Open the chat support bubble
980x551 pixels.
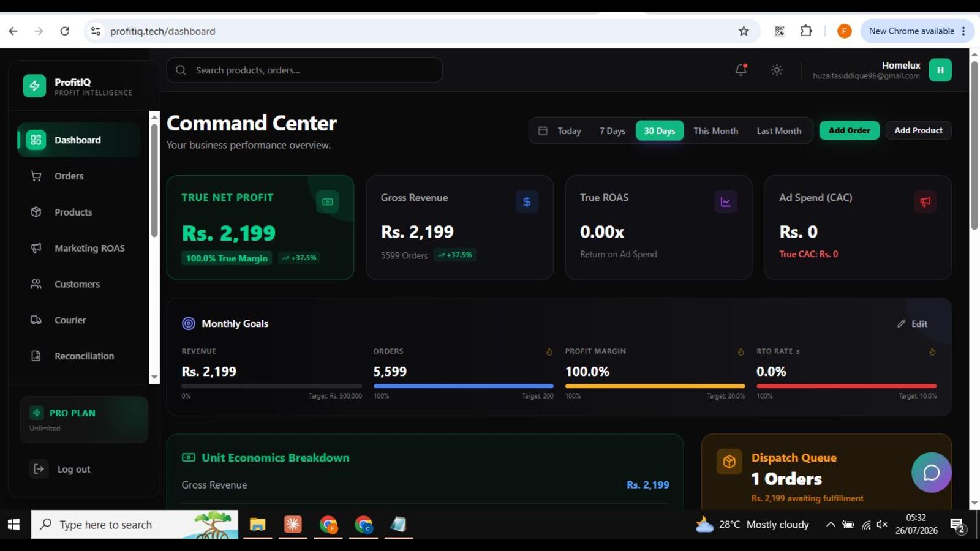pyautogui.click(x=932, y=473)
